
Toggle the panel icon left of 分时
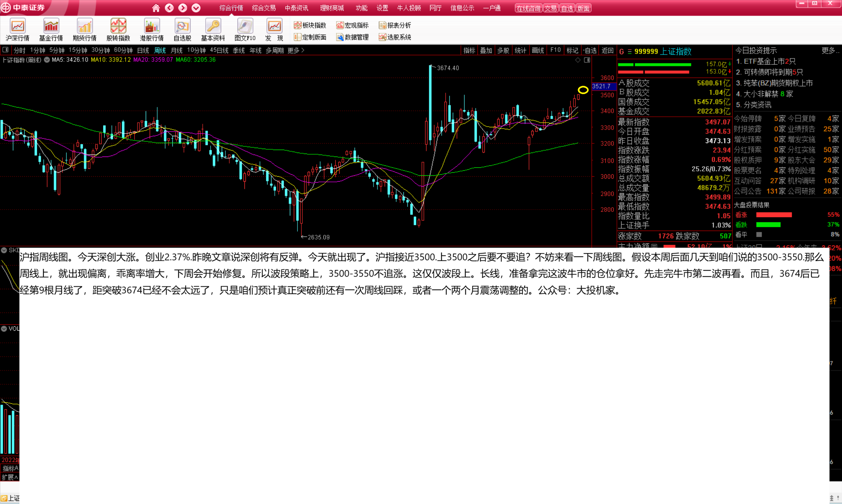coord(6,50)
